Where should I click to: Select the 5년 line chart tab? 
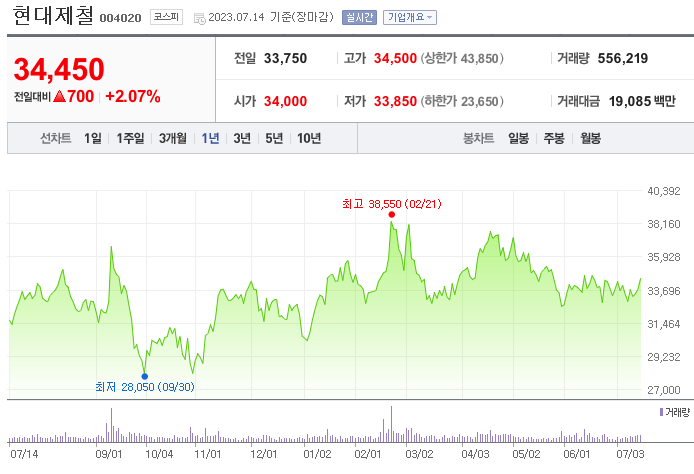point(274,139)
